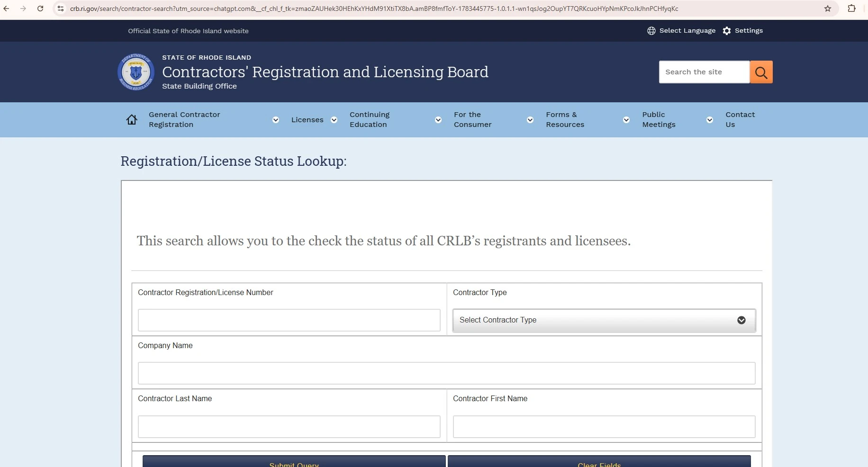Click Submit Query button

tap(294, 461)
